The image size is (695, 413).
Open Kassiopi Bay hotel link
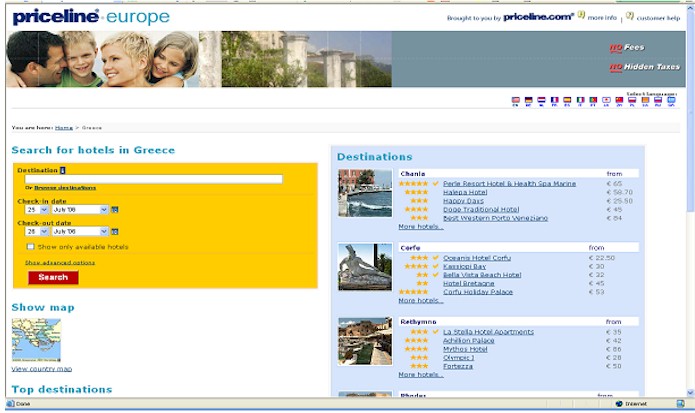[x=465, y=266]
